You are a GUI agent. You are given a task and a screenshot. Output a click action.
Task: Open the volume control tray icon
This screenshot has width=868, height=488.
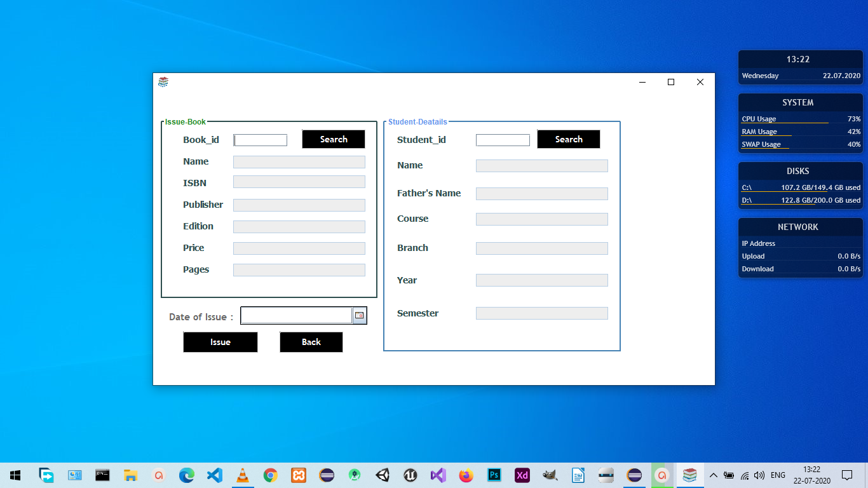(759, 475)
